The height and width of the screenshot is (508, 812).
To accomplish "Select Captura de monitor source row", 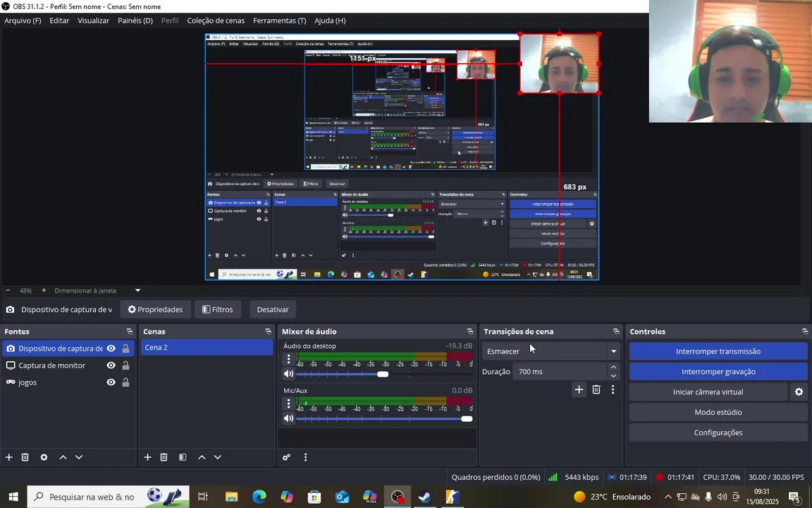I will pyautogui.click(x=68, y=365).
